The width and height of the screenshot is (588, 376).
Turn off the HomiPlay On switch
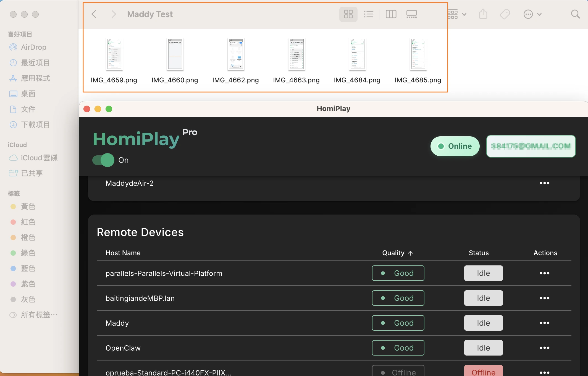pos(103,160)
